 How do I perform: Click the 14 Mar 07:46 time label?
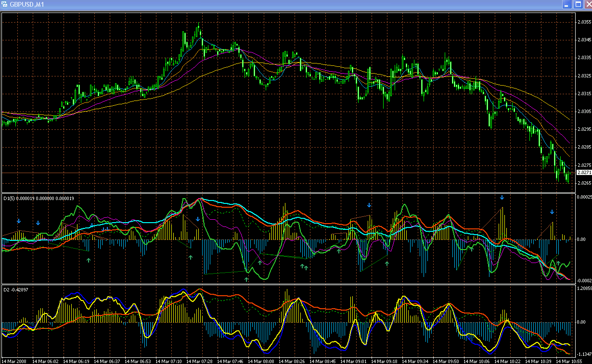coord(230,361)
